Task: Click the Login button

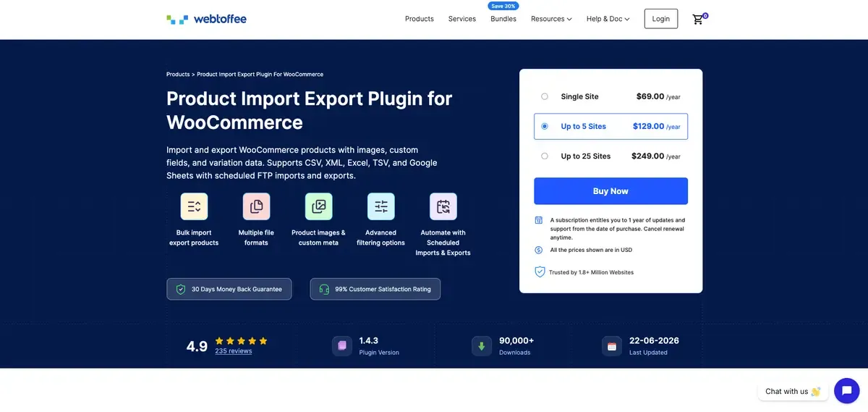Action: [661, 19]
